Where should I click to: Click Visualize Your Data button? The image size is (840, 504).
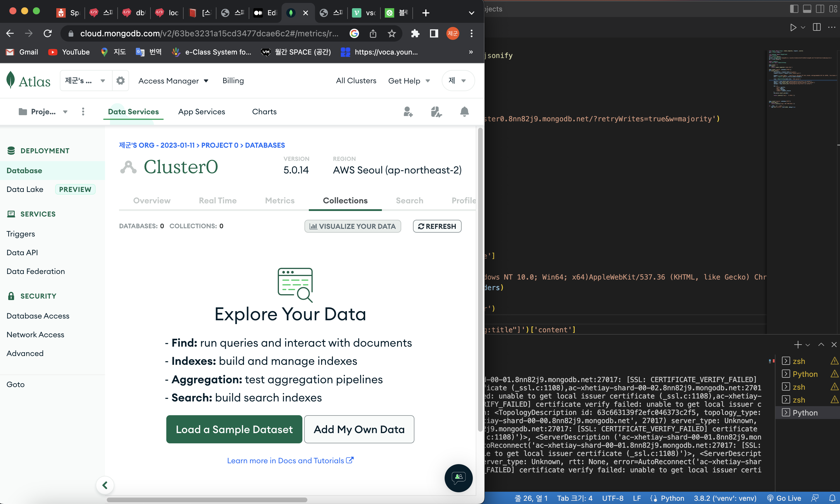tap(353, 226)
